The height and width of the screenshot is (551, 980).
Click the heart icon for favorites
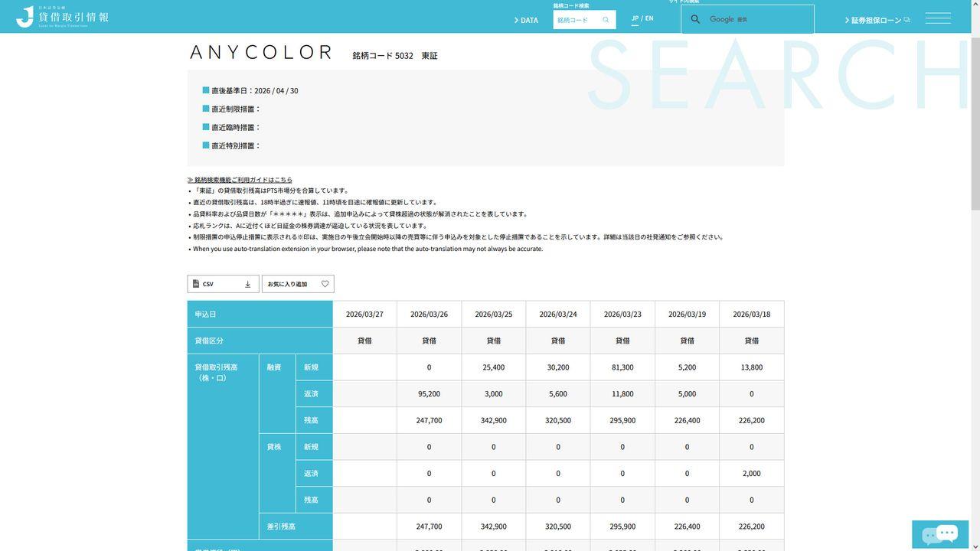pos(325,284)
